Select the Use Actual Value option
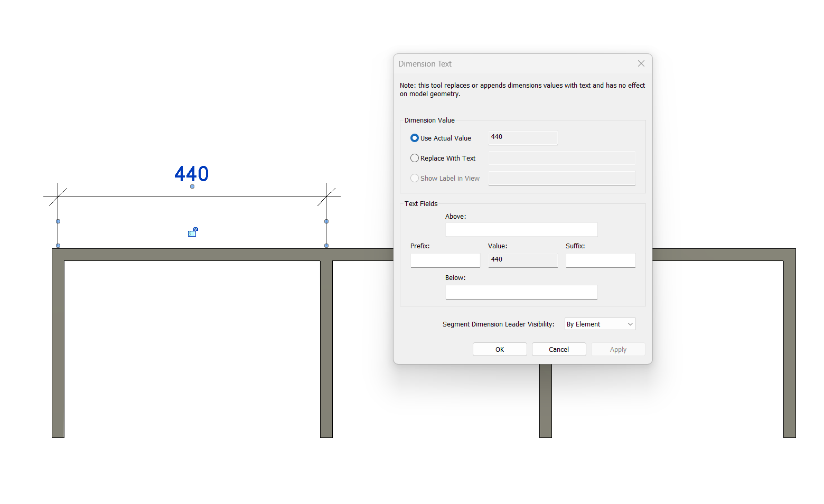The width and height of the screenshot is (824, 504). coord(415,138)
